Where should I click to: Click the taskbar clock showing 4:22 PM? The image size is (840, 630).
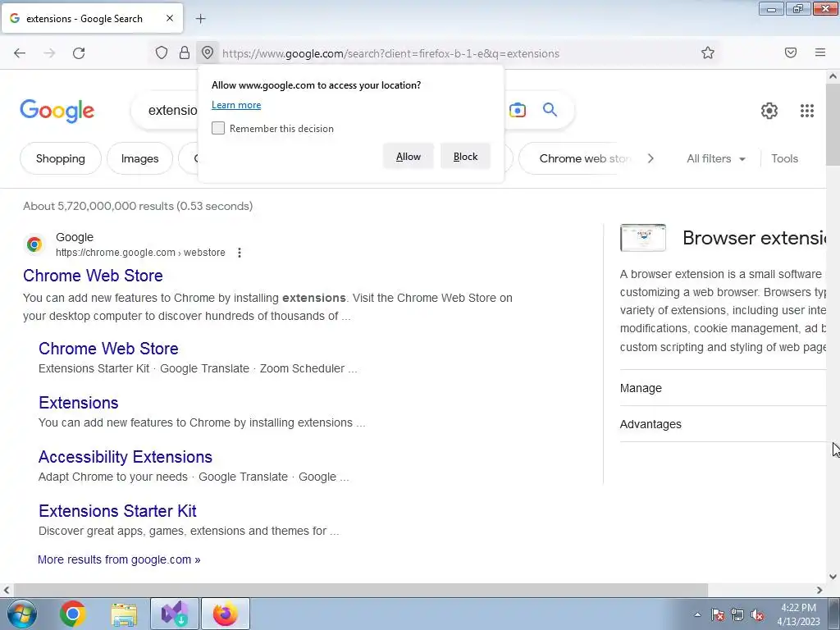click(x=798, y=614)
